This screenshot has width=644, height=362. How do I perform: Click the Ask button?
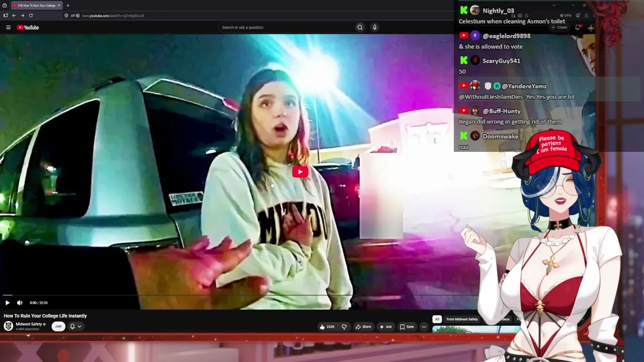point(385,327)
